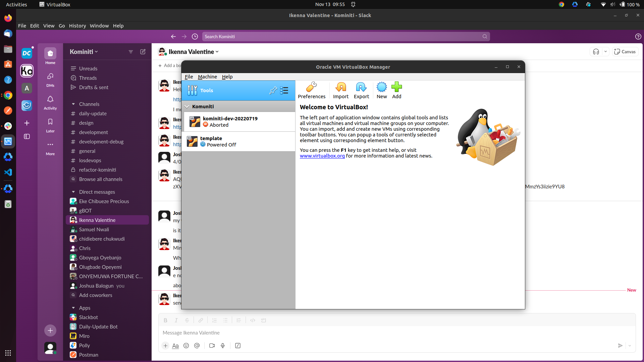
Task: Click the Export appliance icon
Action: point(361,87)
